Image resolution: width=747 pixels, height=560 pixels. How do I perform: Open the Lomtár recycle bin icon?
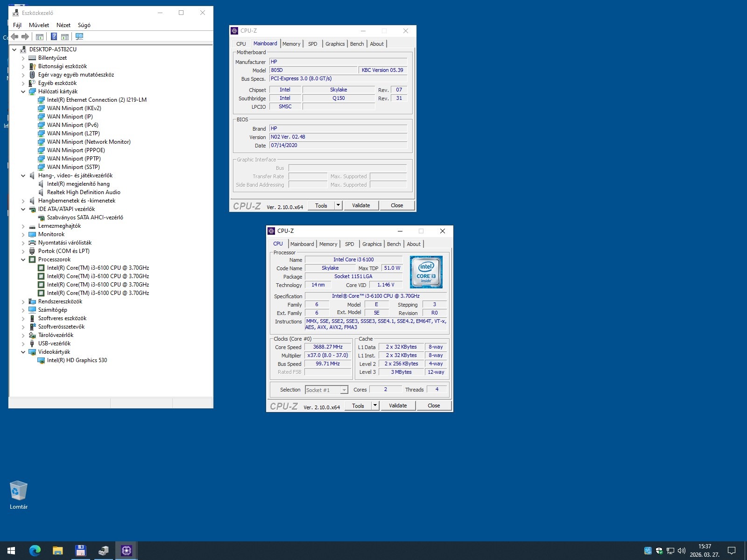pos(19,491)
